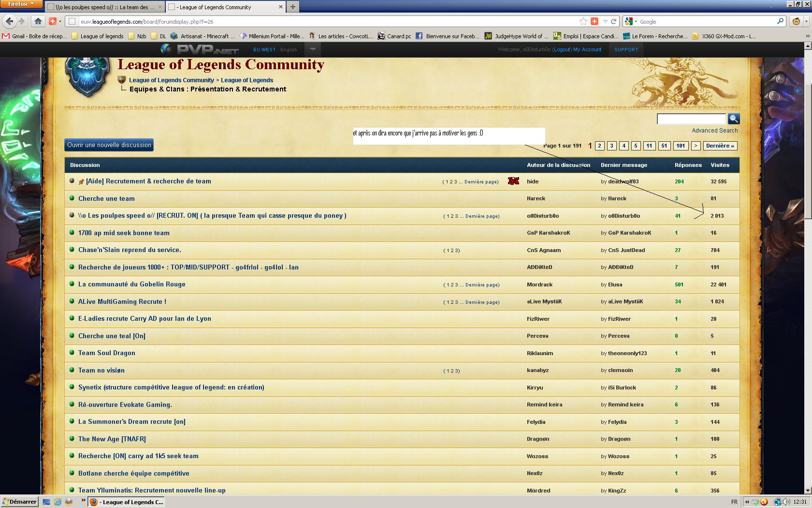Open JudgeHype World of bookmark

pyautogui.click(x=517, y=36)
